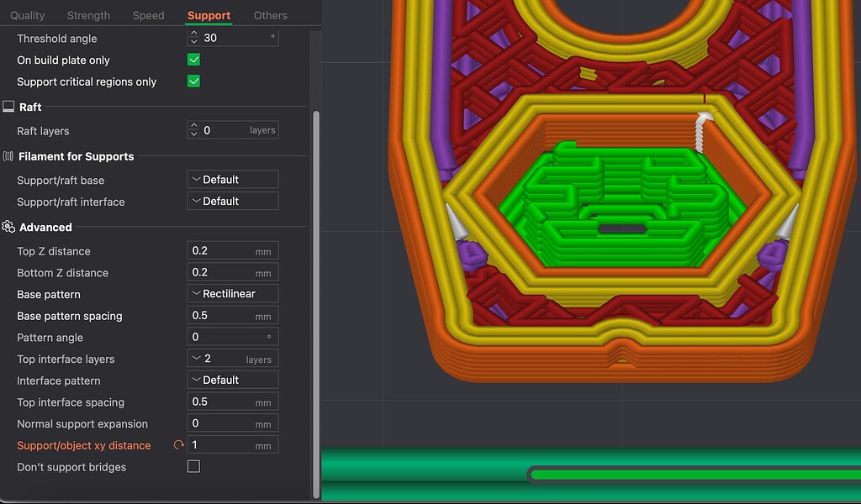Click the Top interface layers label
The width and height of the screenshot is (861, 504).
pos(66,360)
